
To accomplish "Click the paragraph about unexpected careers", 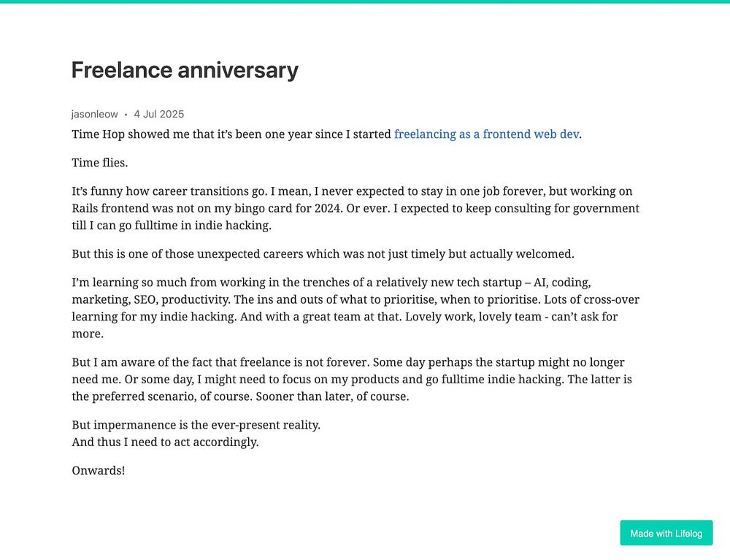I will click(x=323, y=254).
